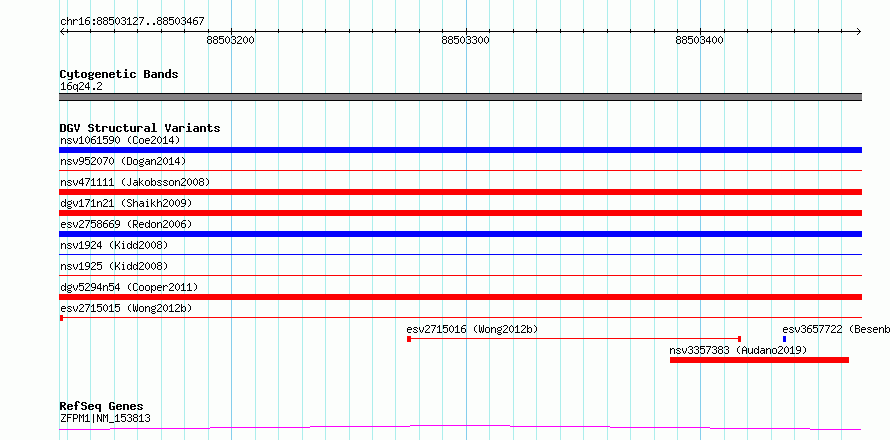Click the 88503300 ruler position label
Viewport: 890px width, 440px height.
(x=465, y=40)
